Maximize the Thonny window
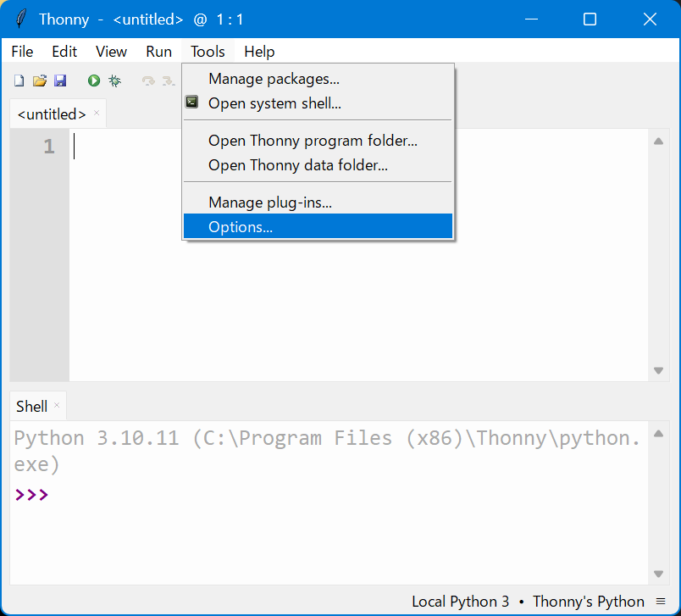The height and width of the screenshot is (616, 681). point(590,19)
